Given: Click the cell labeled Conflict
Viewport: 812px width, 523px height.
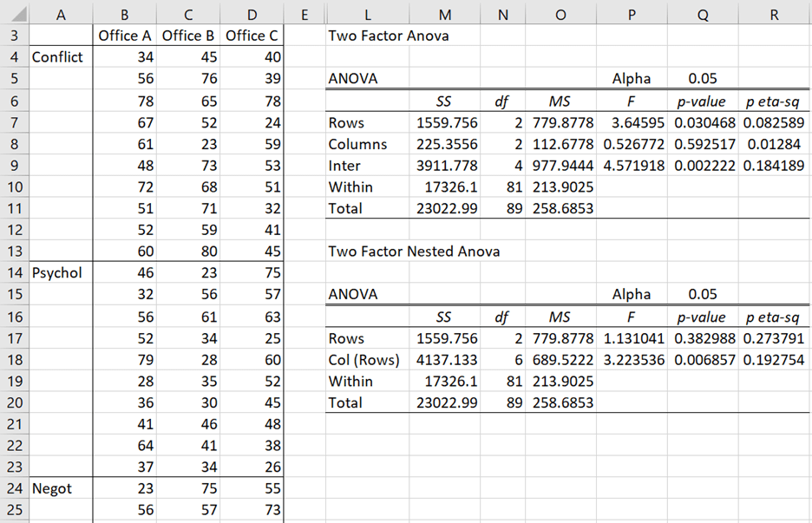Looking at the screenshot, I should point(56,57).
